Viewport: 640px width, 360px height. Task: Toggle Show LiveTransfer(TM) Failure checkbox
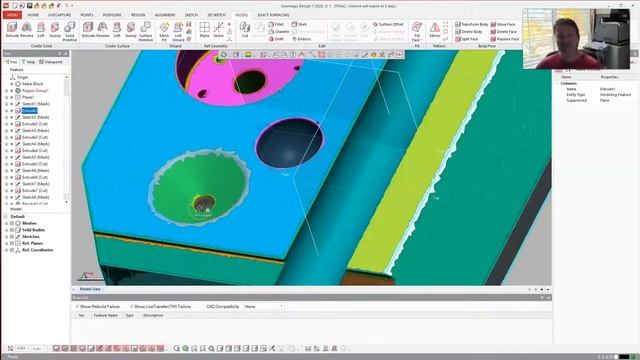coord(131,306)
